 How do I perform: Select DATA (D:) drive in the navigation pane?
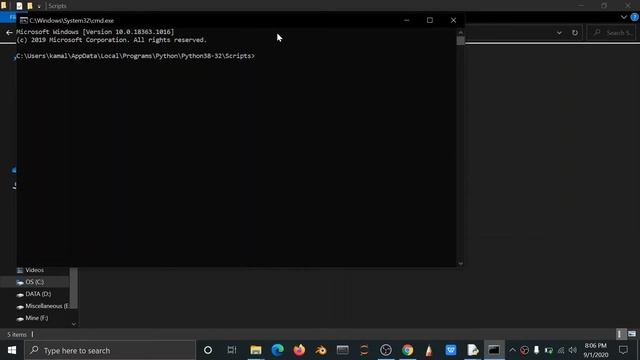point(38,294)
